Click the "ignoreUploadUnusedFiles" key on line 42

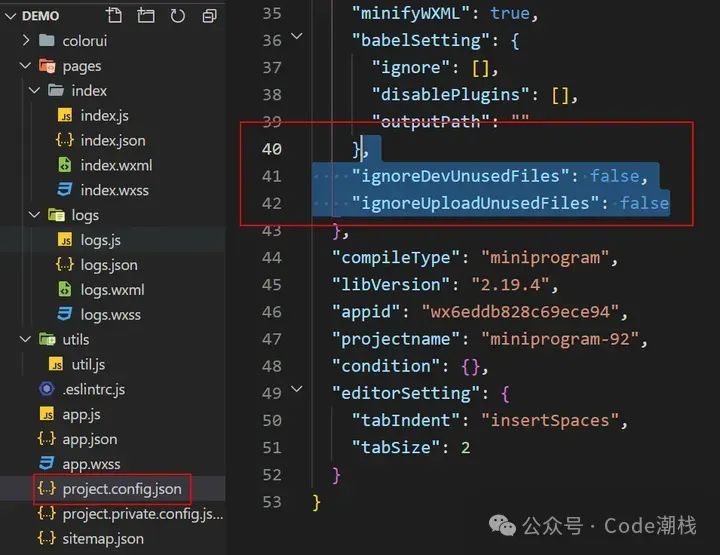click(476, 203)
